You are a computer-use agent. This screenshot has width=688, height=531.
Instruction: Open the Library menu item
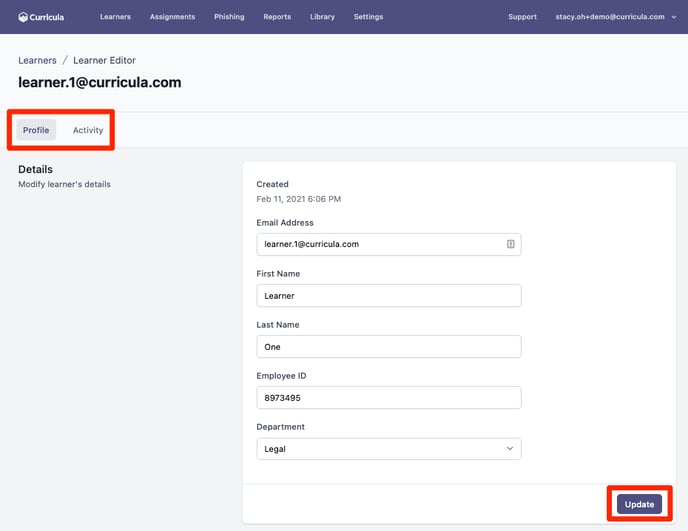pos(322,17)
